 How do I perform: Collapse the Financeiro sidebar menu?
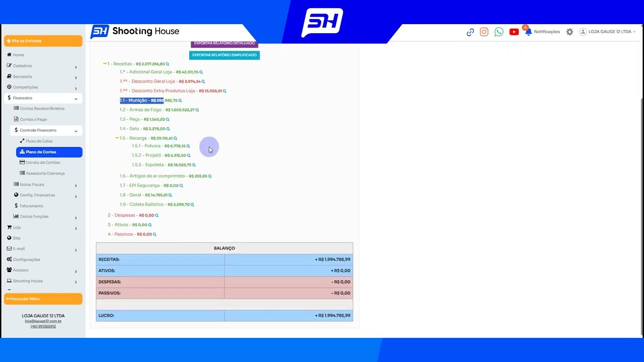pyautogui.click(x=43, y=98)
